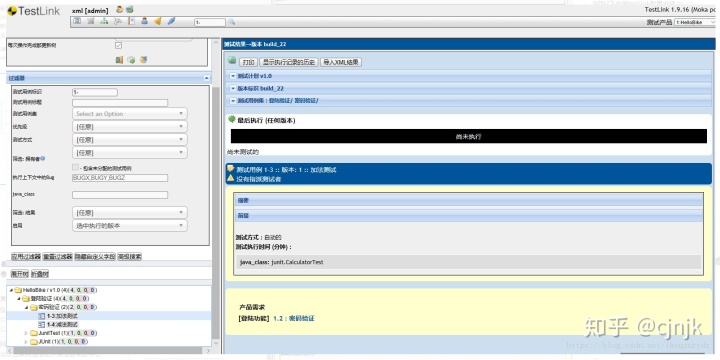Open the 测试产品 HelloBike dropdown
Screen dimensions: 720x360
[695, 22]
